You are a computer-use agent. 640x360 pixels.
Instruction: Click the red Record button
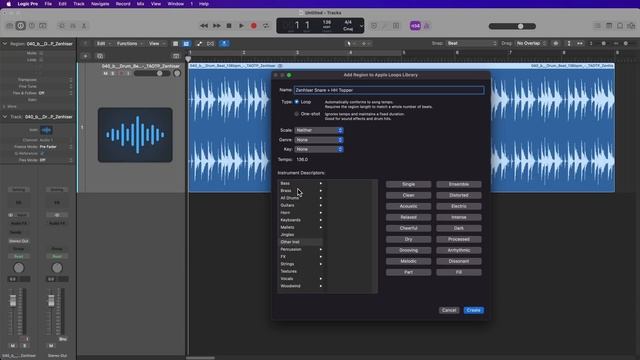coord(253,26)
